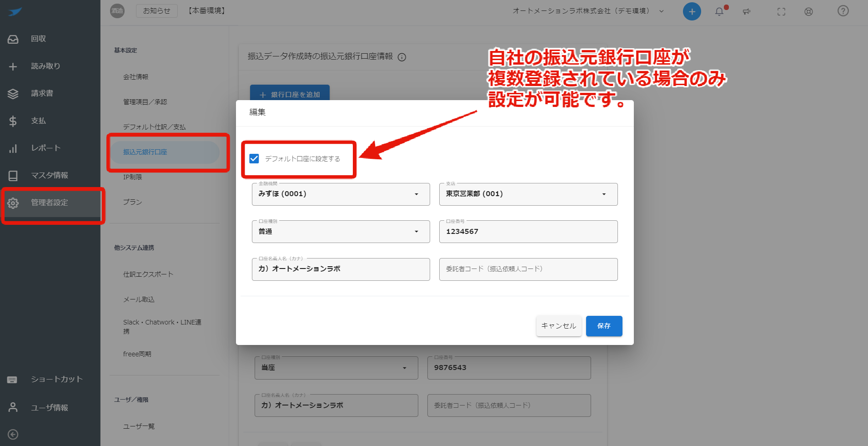Open the マスタ情報 book section

tap(50, 176)
